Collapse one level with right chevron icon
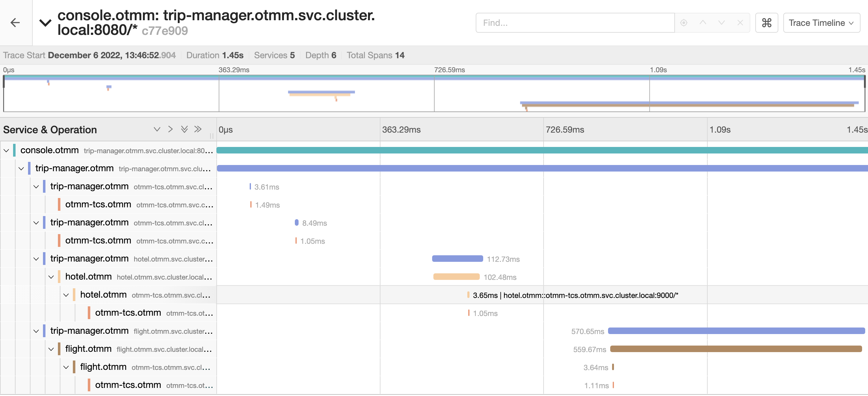Viewport: 868px width, 396px height. click(171, 130)
